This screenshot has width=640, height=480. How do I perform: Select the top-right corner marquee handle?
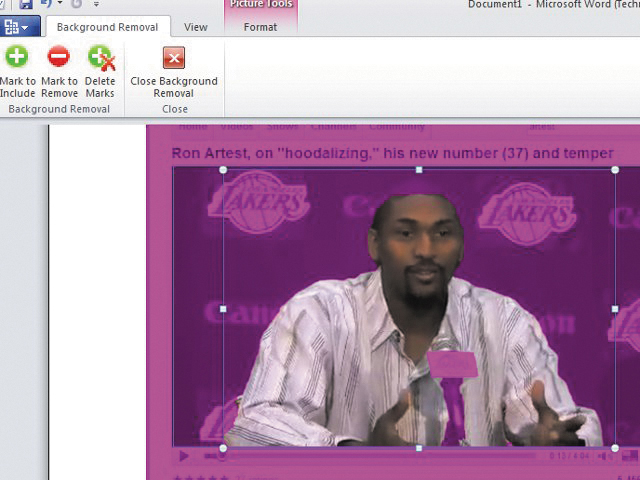pos(615,170)
